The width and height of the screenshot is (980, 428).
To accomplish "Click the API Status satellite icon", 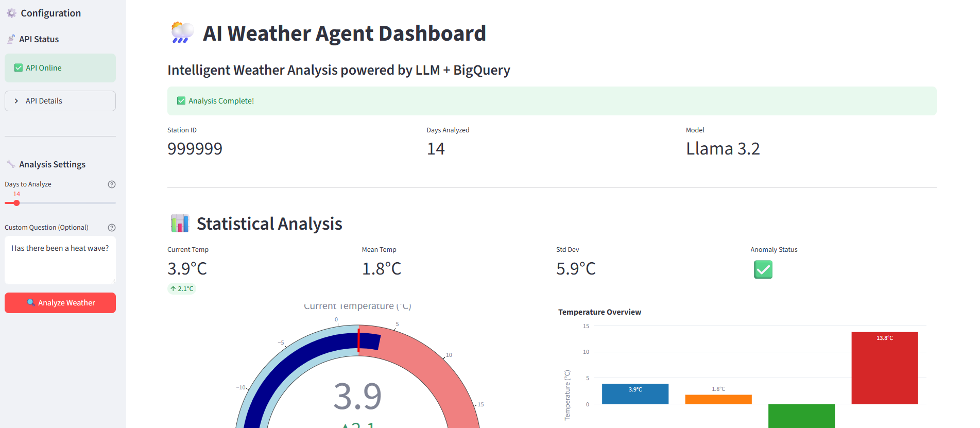I will coord(11,39).
